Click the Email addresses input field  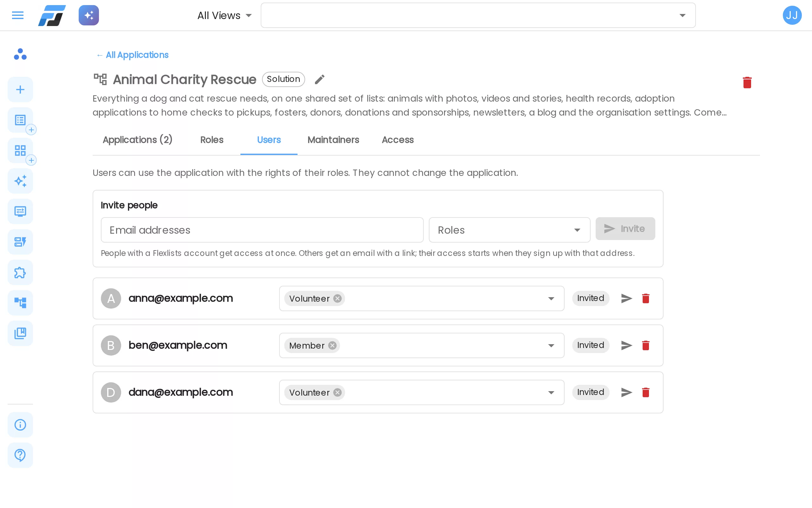[262, 230]
